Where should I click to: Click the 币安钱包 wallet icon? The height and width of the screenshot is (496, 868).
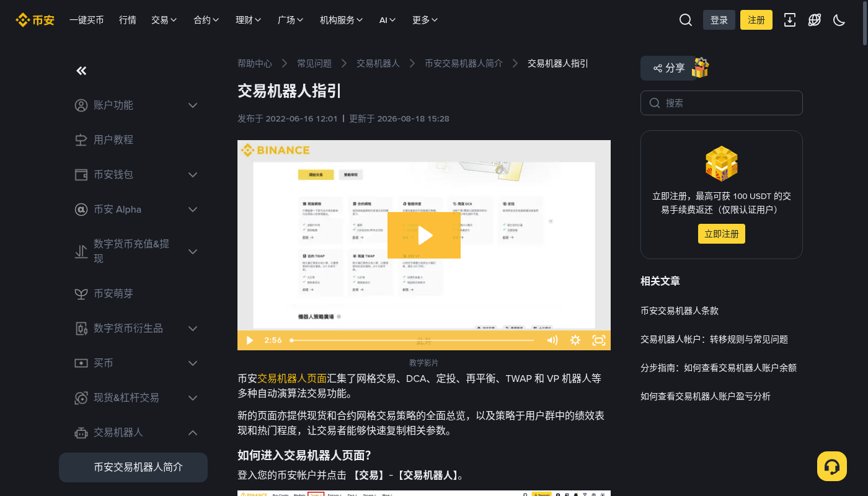[81, 175]
